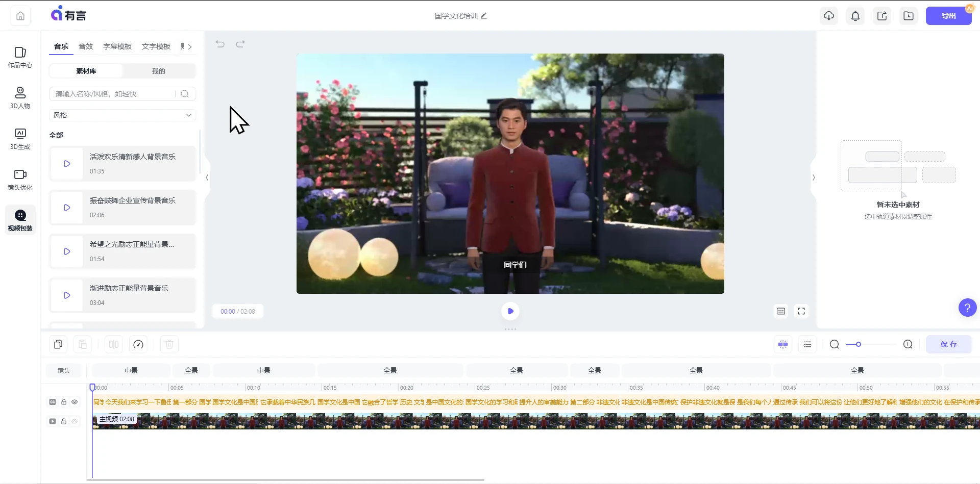
Task: Click the 国学文化培训 project title
Action: pos(456,16)
